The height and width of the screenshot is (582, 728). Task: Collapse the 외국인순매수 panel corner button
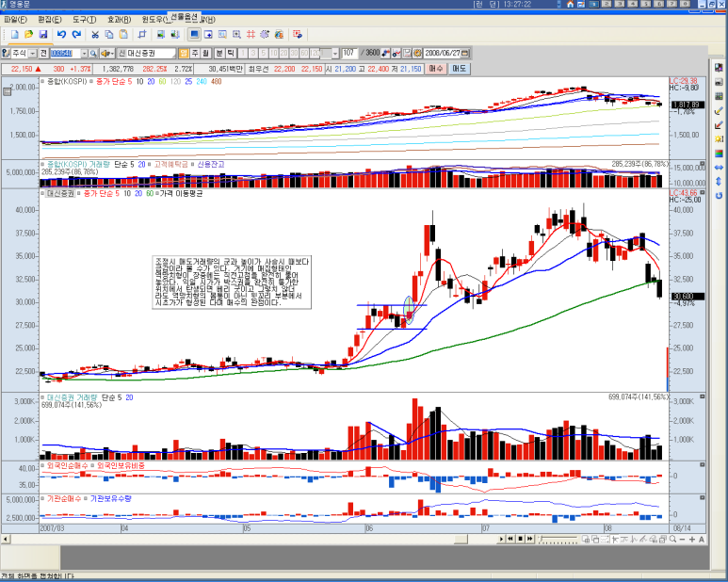click(703, 464)
